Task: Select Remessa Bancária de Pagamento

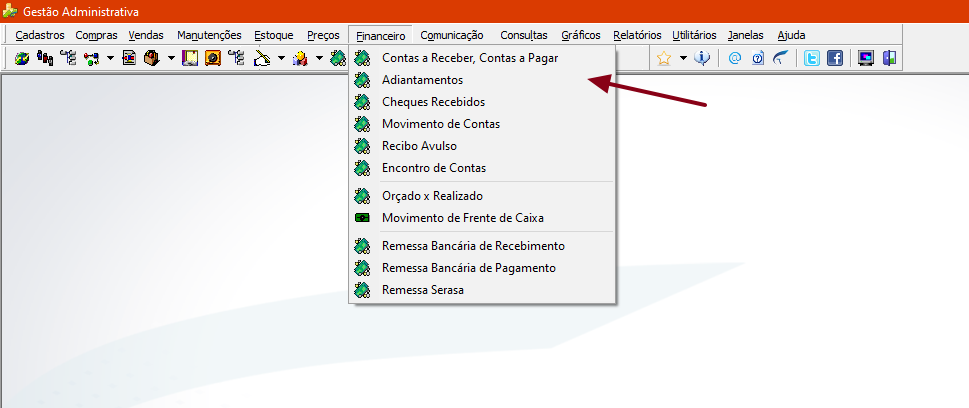Action: (x=482, y=268)
